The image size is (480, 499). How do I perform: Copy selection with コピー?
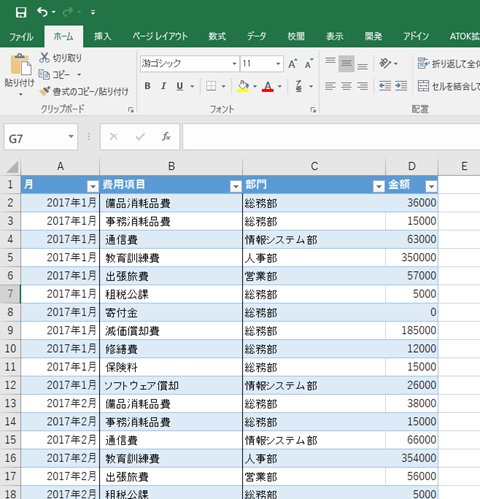pos(55,74)
